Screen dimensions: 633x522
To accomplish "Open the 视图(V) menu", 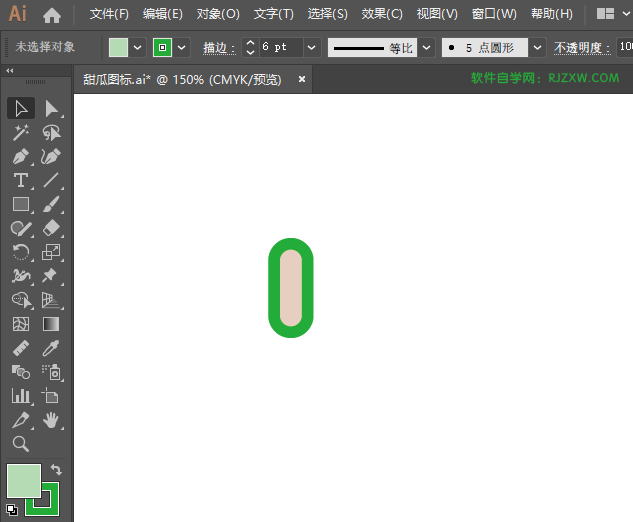I will tap(437, 14).
